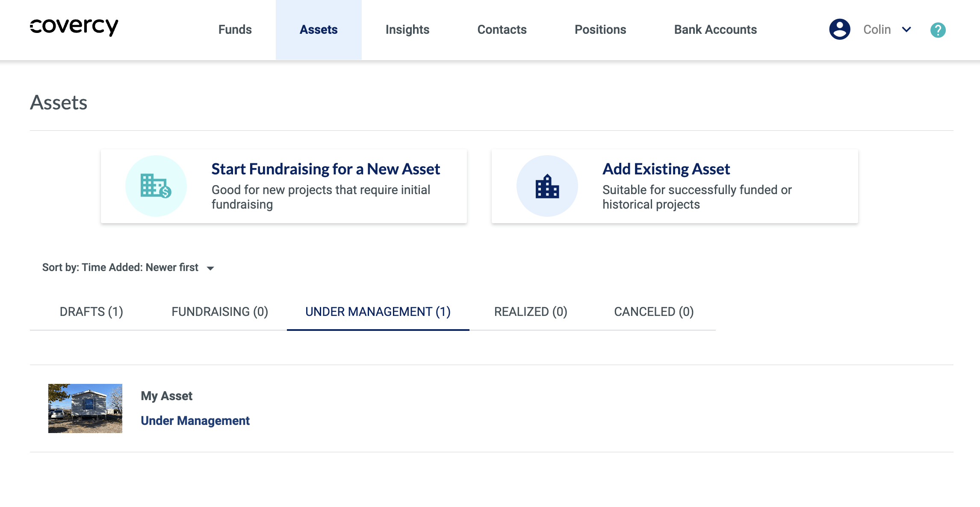Image resolution: width=980 pixels, height=507 pixels.
Task: Click the Covercy logo
Action: tap(74, 27)
